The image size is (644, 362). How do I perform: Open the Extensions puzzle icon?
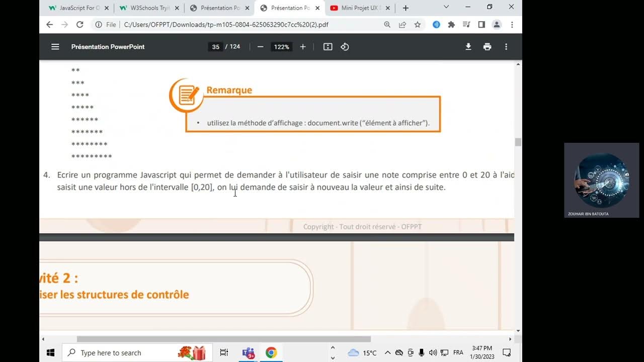coord(451,25)
